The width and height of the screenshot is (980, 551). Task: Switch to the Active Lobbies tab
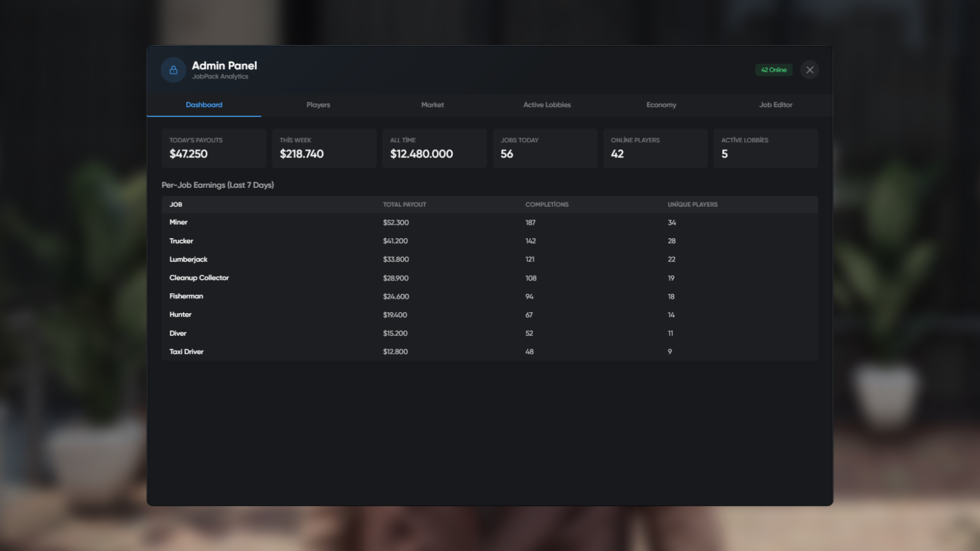click(x=547, y=105)
